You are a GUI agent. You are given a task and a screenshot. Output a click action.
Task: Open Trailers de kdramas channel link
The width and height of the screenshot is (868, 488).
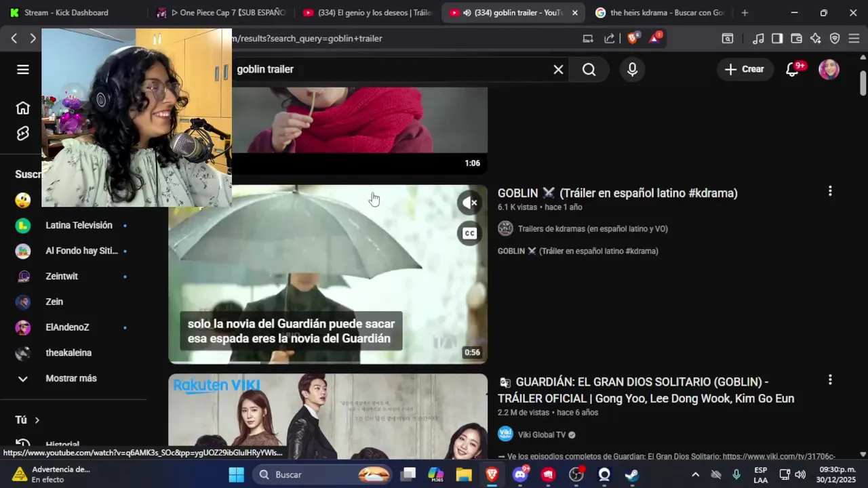[593, 228]
